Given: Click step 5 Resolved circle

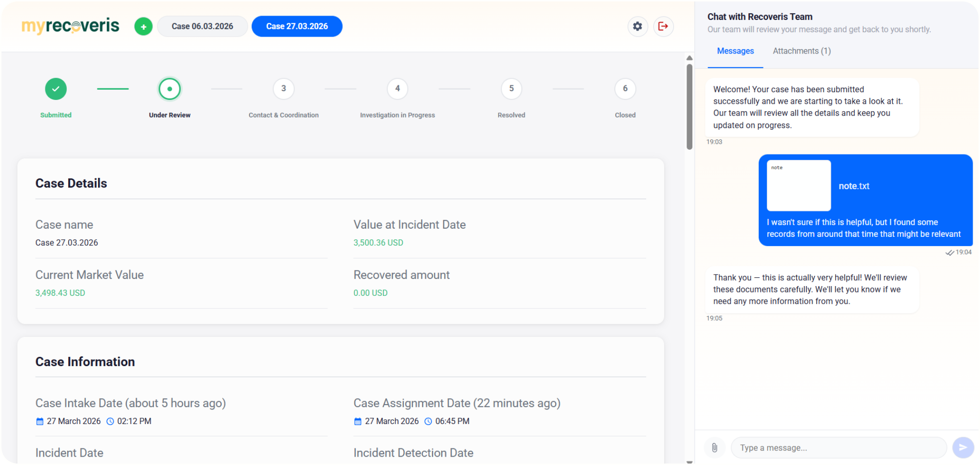Looking at the screenshot, I should [x=511, y=89].
